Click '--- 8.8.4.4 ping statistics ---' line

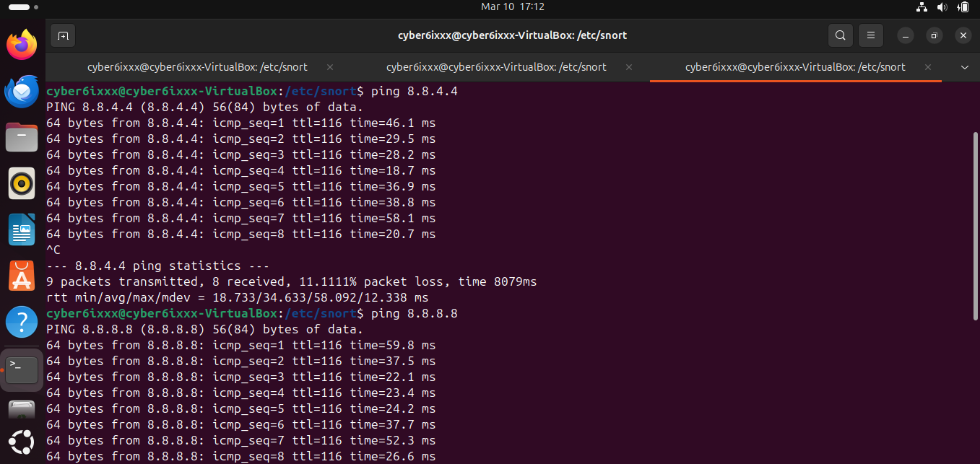click(x=157, y=266)
